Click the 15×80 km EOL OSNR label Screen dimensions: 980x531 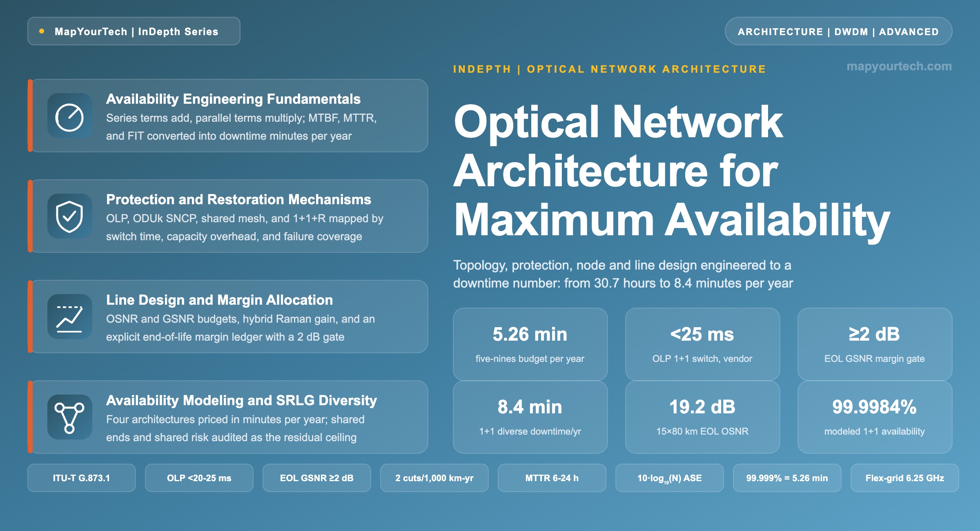pos(702,431)
